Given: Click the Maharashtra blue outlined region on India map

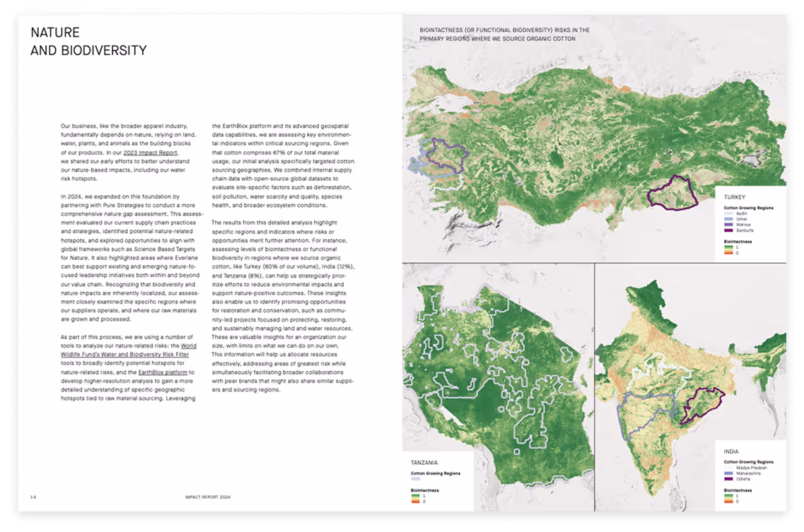Looking at the screenshot, I should pos(646,415).
